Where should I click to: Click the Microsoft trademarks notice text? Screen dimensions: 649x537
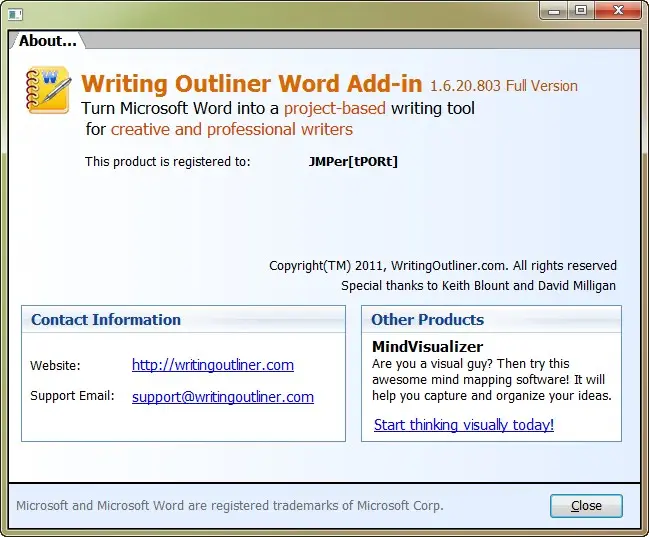[230, 506]
